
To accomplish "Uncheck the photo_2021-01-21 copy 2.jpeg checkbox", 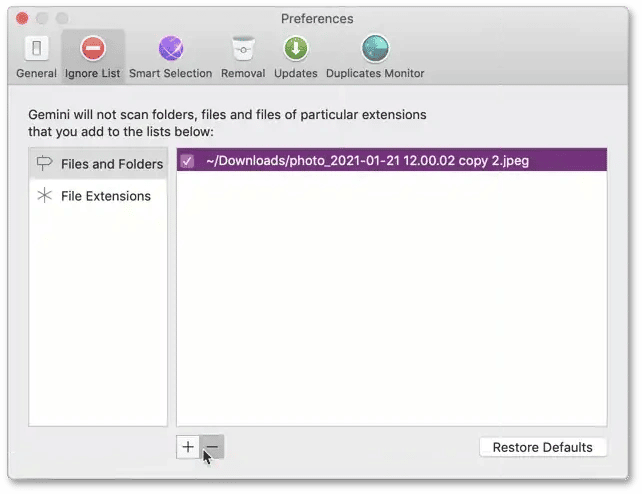I will tap(188, 160).
